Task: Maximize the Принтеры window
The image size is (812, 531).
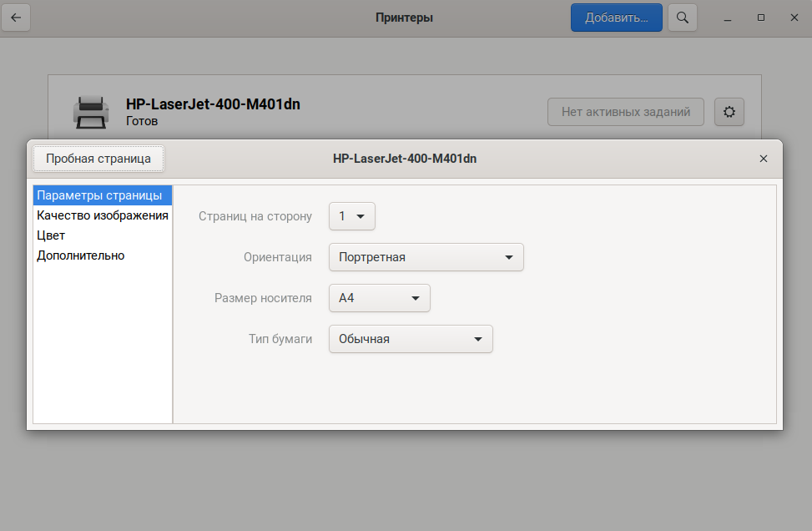Action: (760, 18)
